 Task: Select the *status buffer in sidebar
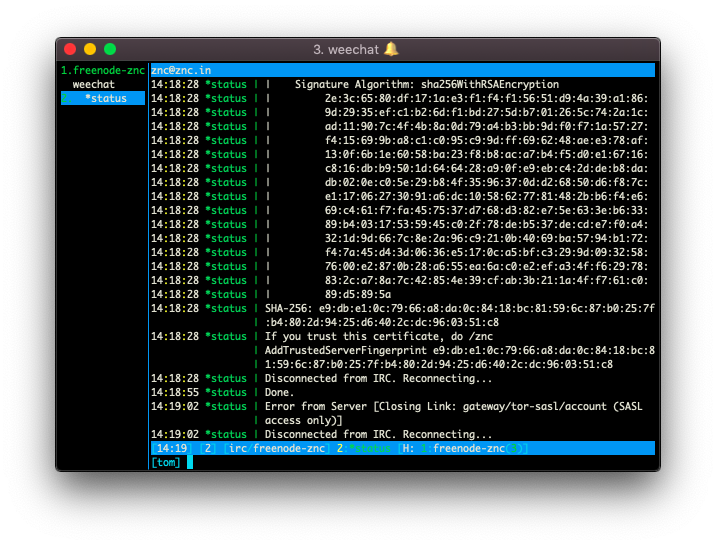(103, 98)
